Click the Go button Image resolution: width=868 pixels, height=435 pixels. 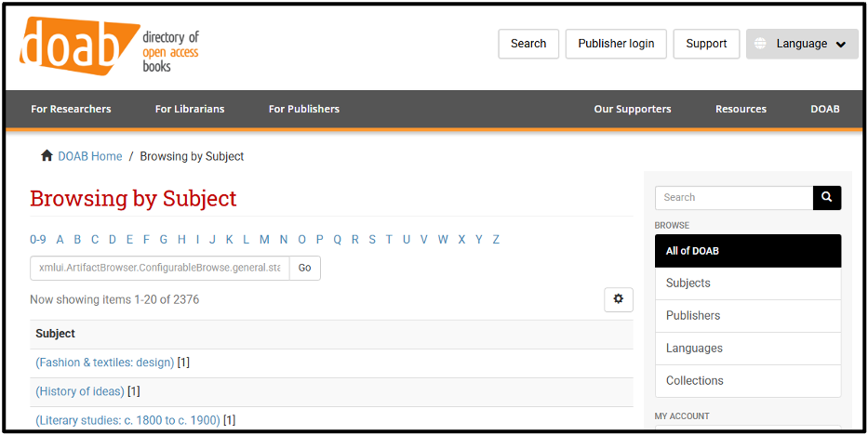tap(305, 268)
